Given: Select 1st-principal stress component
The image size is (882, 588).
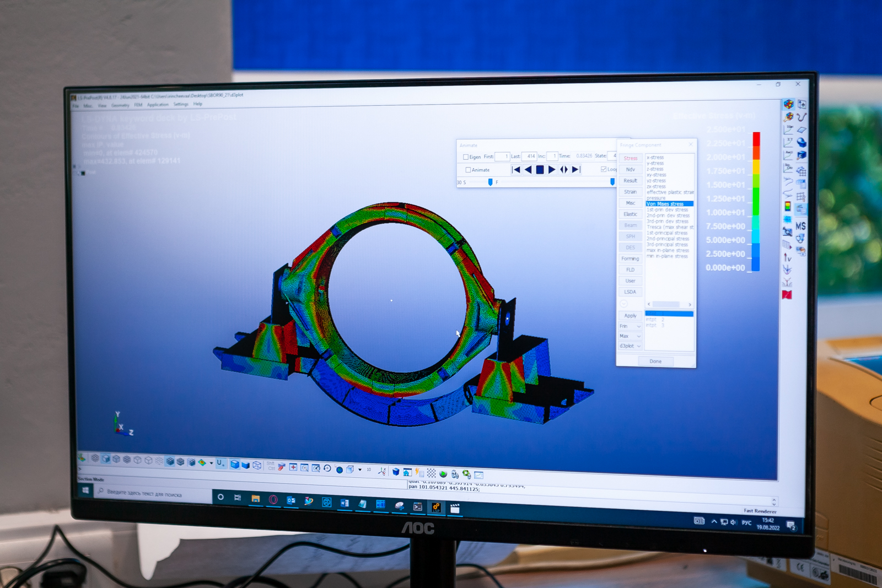Looking at the screenshot, I should tap(667, 233).
